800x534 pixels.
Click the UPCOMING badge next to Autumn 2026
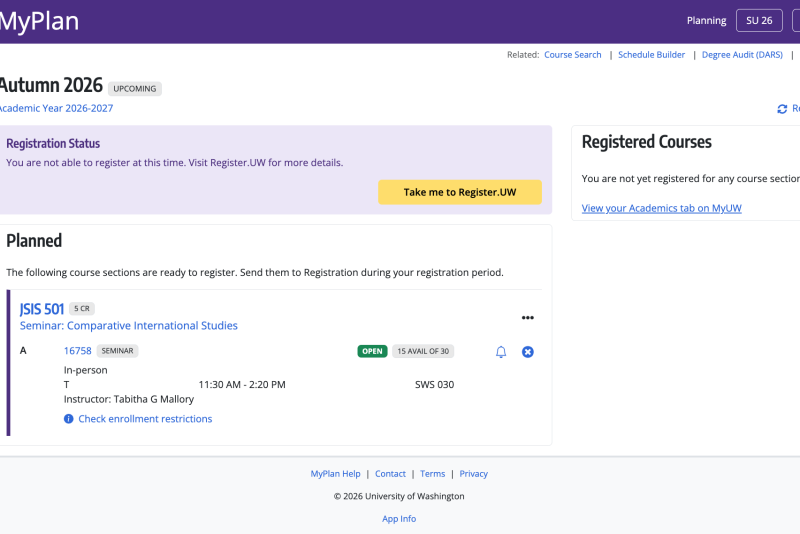tap(135, 89)
